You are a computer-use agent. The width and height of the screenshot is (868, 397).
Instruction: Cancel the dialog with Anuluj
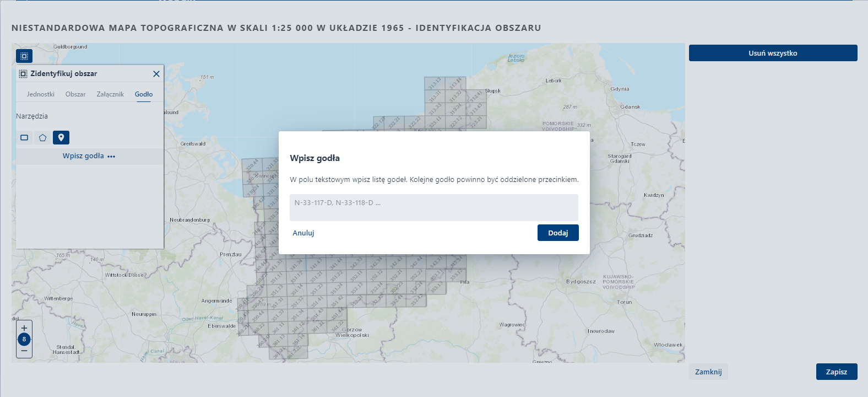(x=303, y=233)
